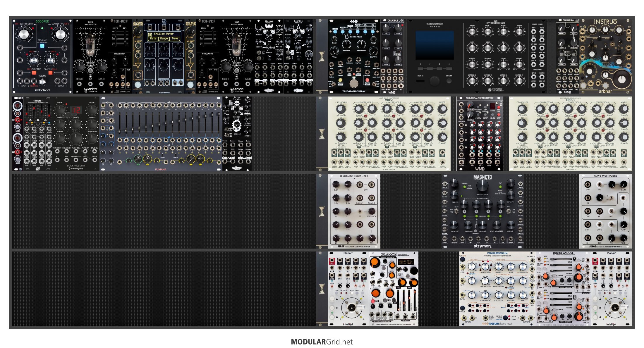Click the Gain knob on Wave Multipliers

tap(623, 184)
